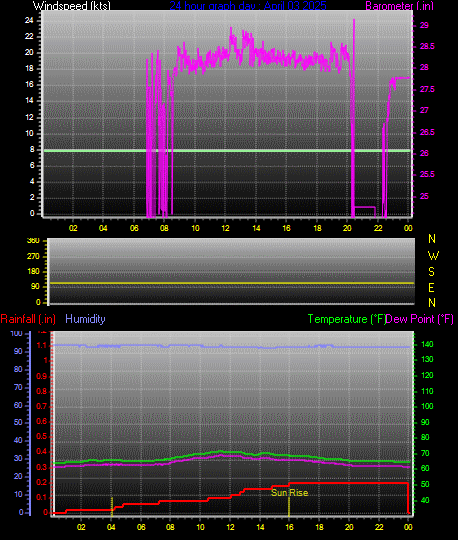
Task: Click the 12 hour label under windspeed graph
Action: tap(225, 228)
